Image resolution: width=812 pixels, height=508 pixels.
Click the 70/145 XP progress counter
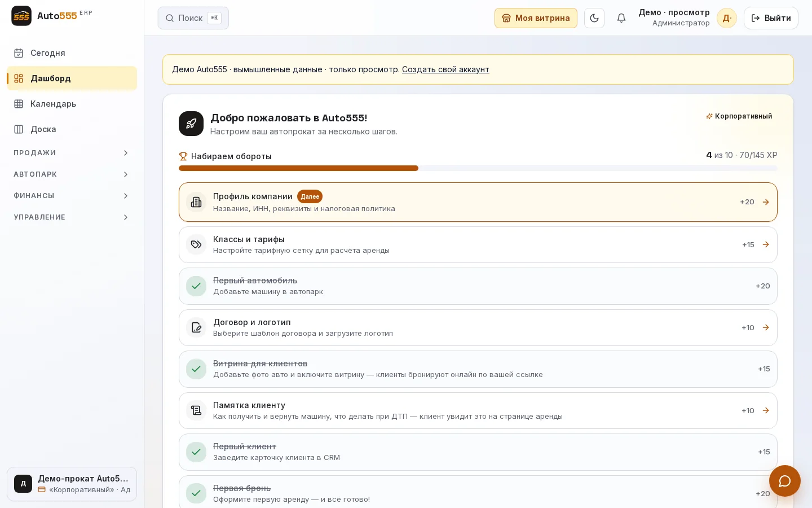(758, 155)
